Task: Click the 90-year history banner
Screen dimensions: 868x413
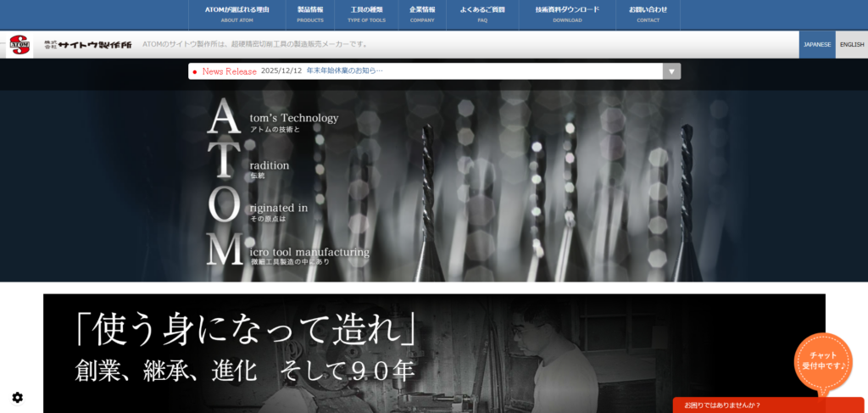Action: [434, 354]
